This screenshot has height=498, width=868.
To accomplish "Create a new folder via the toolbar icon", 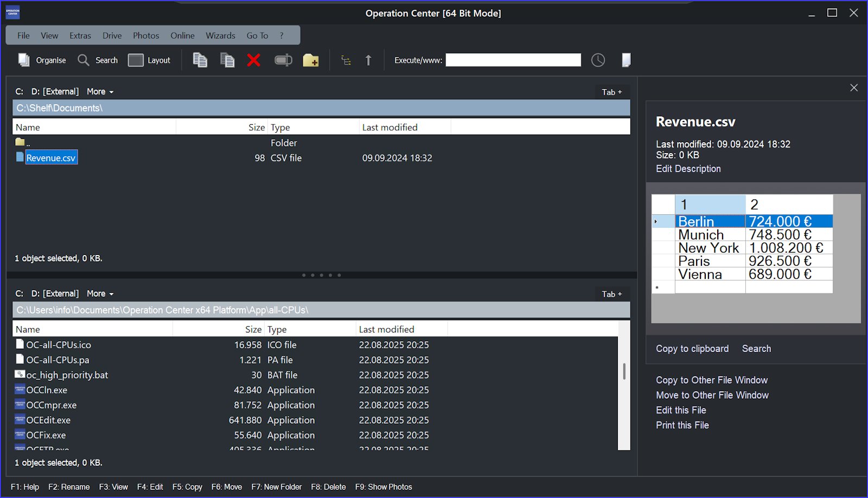I will pos(310,60).
